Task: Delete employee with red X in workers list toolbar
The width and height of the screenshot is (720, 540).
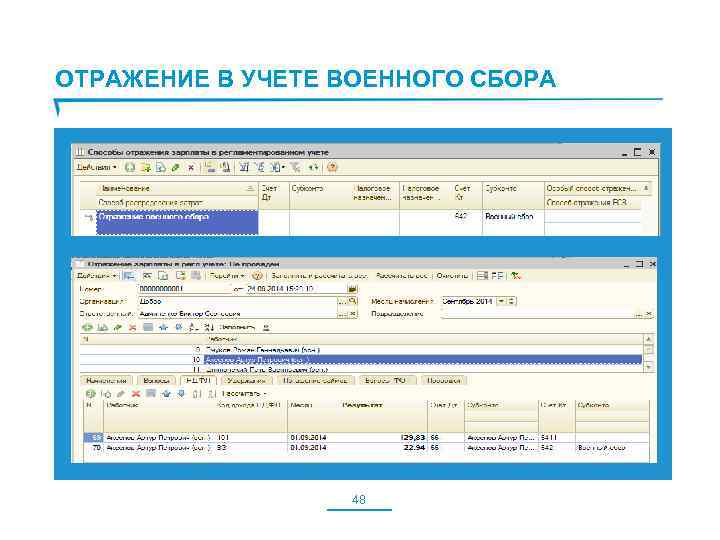Action: [132, 327]
